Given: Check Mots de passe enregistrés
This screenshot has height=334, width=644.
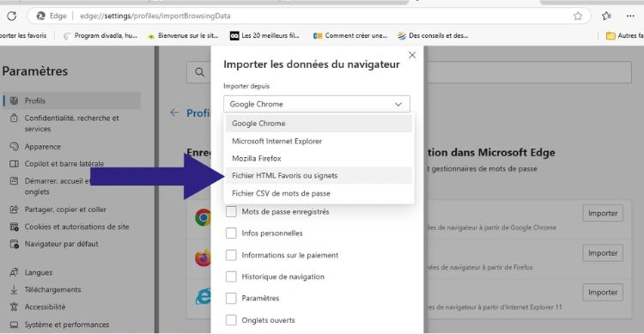Looking at the screenshot, I should click(x=231, y=211).
